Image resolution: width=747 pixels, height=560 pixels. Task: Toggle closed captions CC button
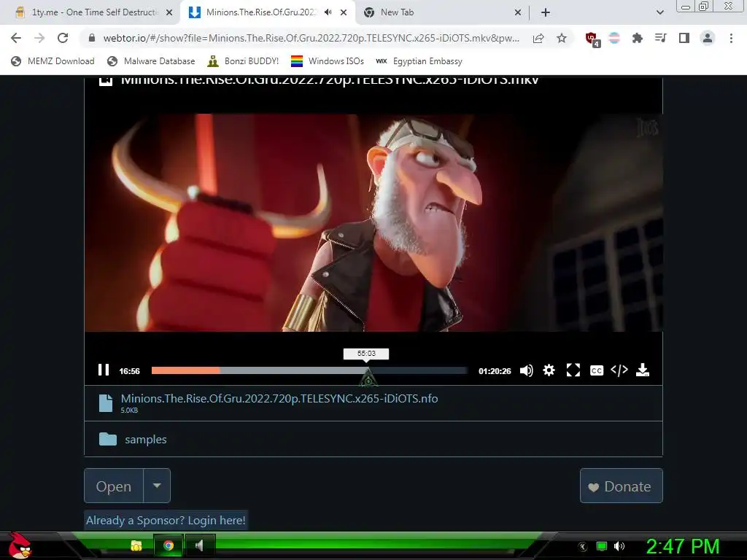click(x=597, y=370)
